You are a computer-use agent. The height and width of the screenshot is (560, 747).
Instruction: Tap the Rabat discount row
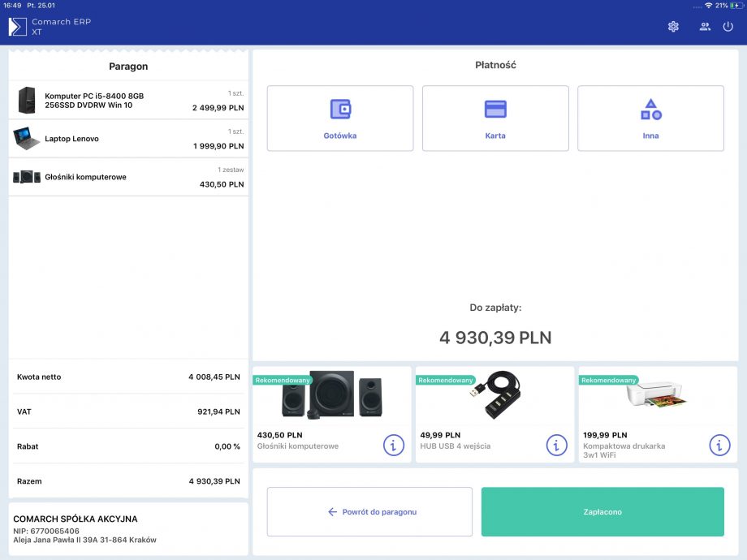coord(128,446)
